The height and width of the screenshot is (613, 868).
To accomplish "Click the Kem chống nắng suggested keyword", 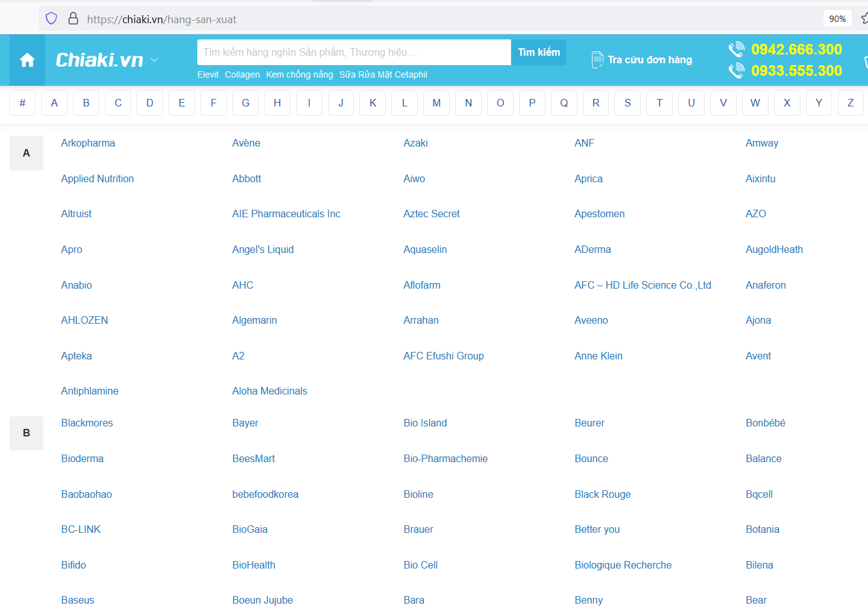I will point(299,75).
